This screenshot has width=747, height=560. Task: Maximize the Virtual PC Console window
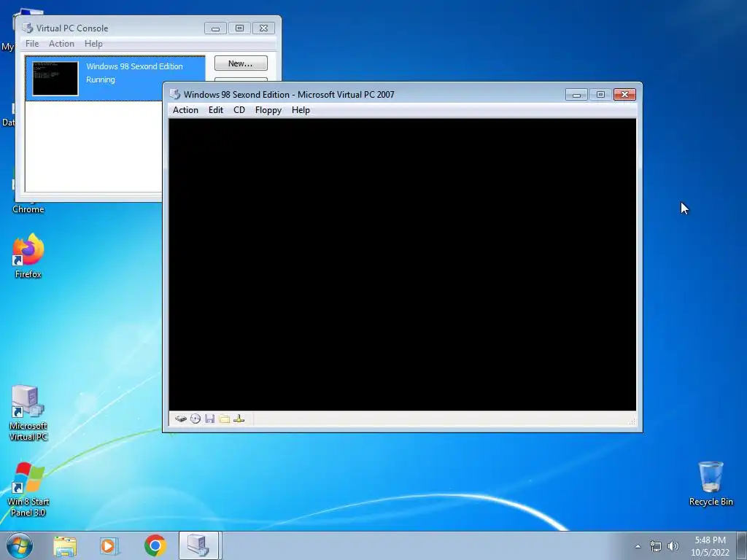coord(239,28)
